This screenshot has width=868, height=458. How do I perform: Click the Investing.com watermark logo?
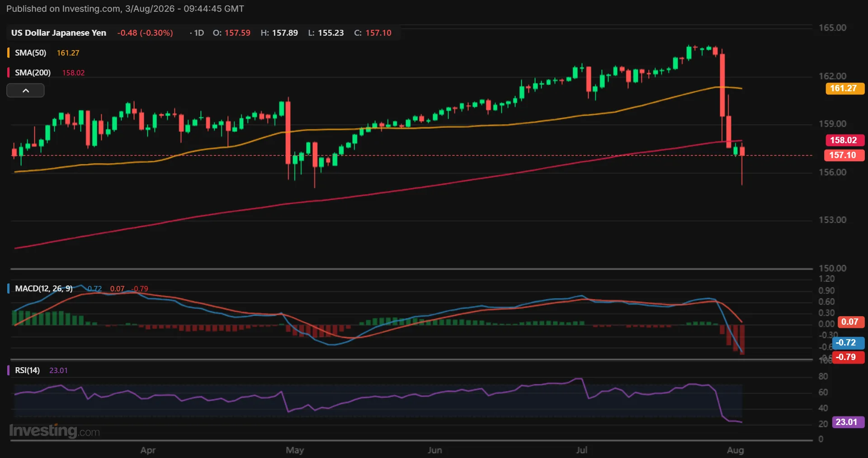click(x=54, y=431)
